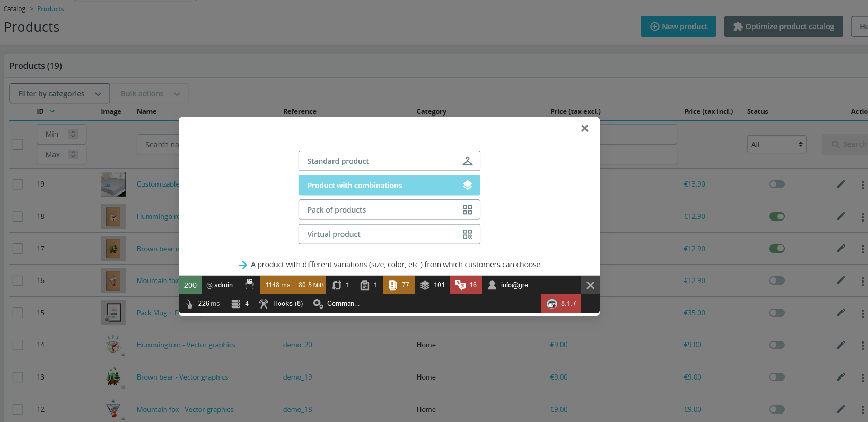868x422 pixels.
Task: Select the checkbox for product 13
Action: (x=18, y=377)
